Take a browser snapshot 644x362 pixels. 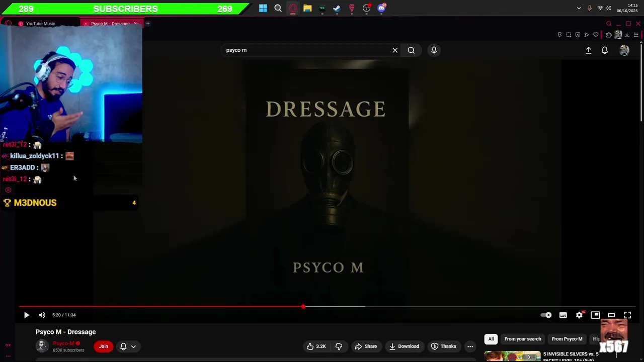pyautogui.click(x=569, y=35)
